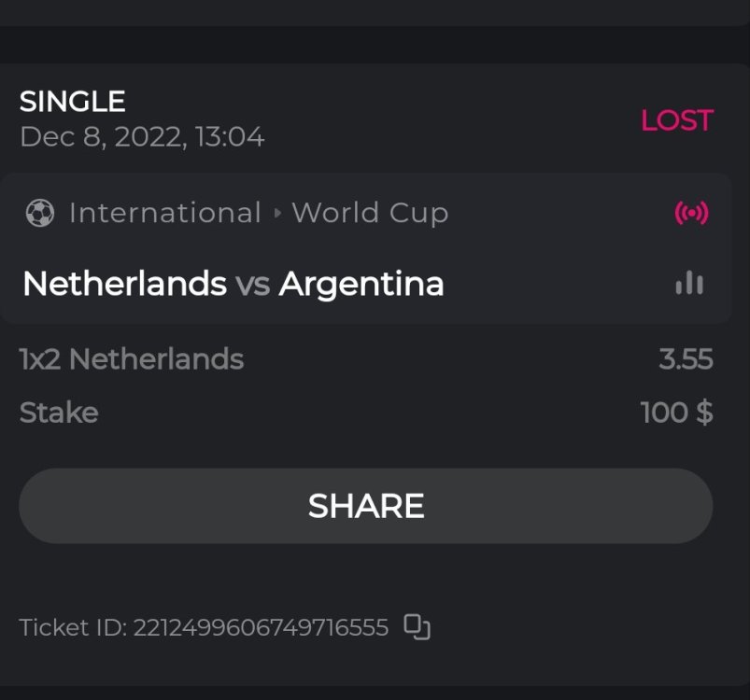Open the International category link
Screen dimensions: 750x700
164,214
